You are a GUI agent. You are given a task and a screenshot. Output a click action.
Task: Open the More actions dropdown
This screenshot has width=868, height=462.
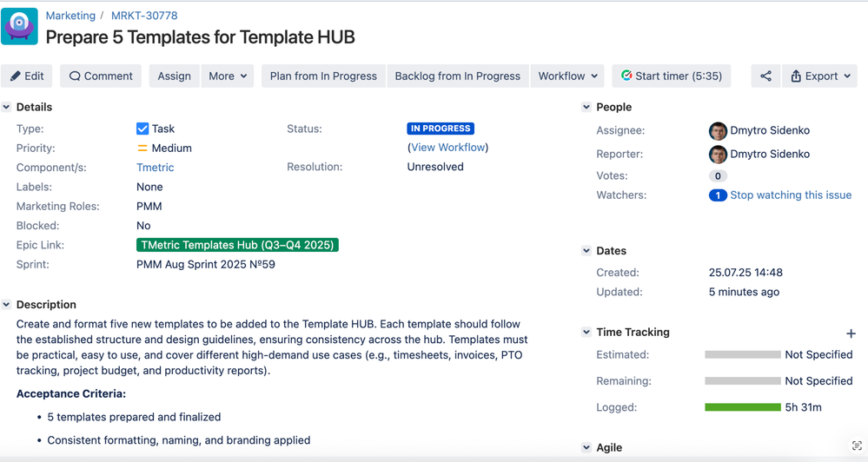click(x=228, y=76)
